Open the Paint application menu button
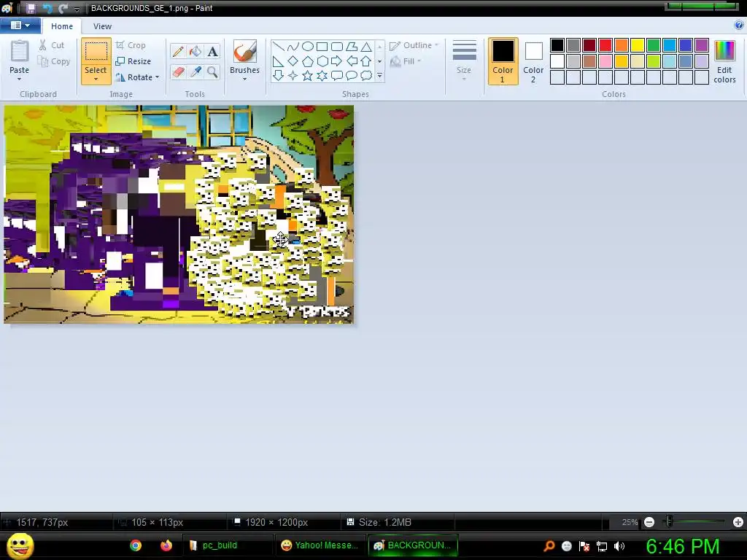This screenshot has height=560, width=747. click(20, 26)
